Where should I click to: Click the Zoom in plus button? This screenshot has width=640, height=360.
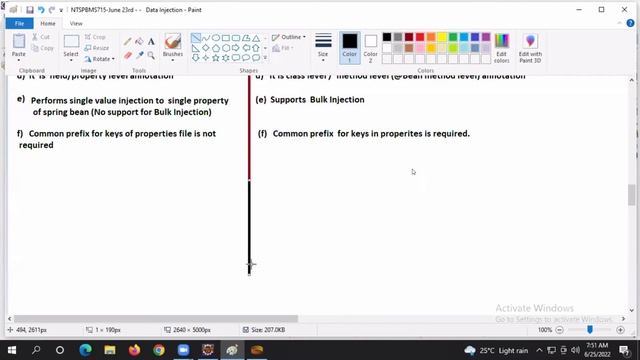[x=620, y=330]
